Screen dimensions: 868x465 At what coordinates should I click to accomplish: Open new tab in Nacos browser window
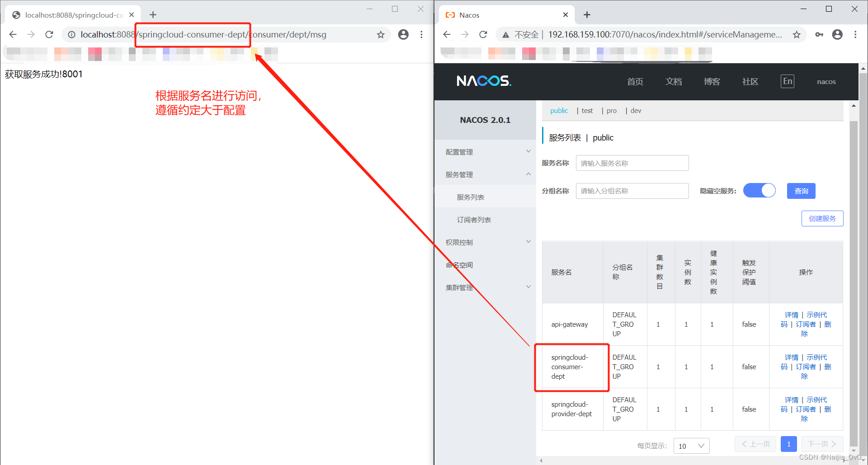pyautogui.click(x=587, y=15)
